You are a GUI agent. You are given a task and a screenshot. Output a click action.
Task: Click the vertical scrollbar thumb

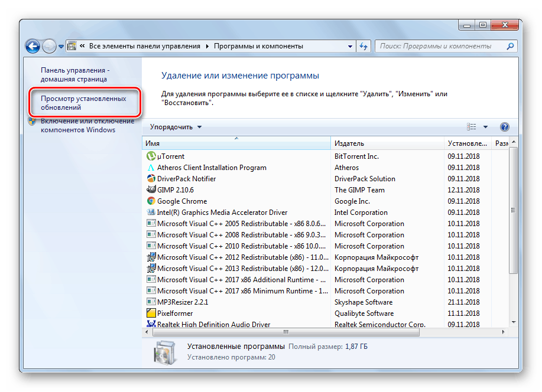tap(514, 210)
